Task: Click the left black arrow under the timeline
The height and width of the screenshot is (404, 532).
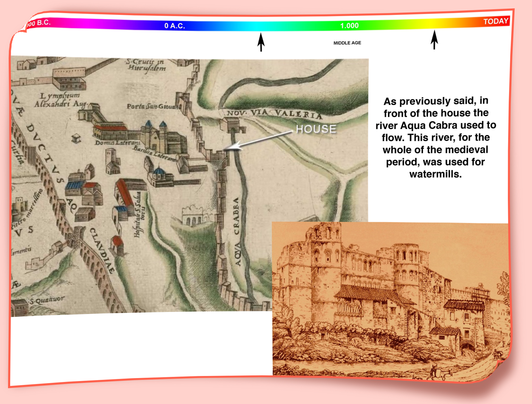Action: click(261, 42)
